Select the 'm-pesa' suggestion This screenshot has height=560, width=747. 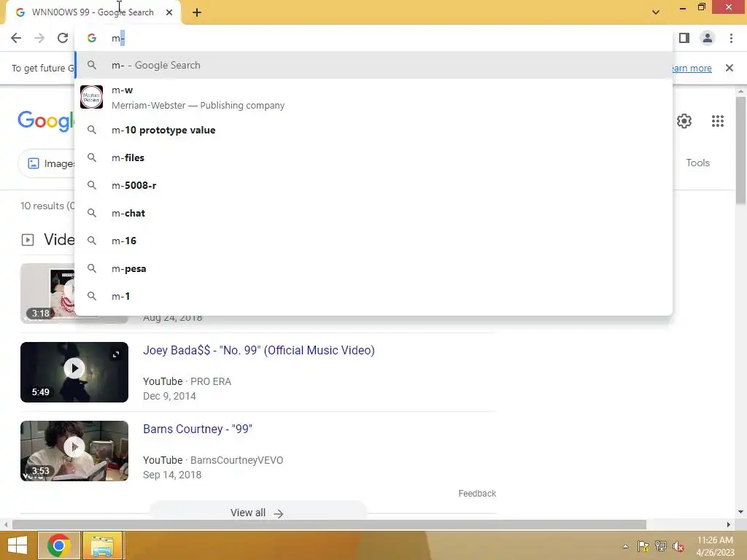tap(374, 268)
